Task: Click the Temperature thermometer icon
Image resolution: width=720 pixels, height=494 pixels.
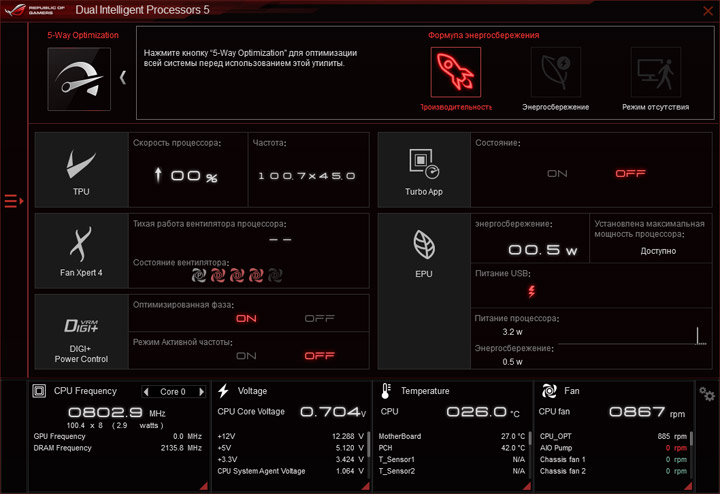Action: (386, 391)
